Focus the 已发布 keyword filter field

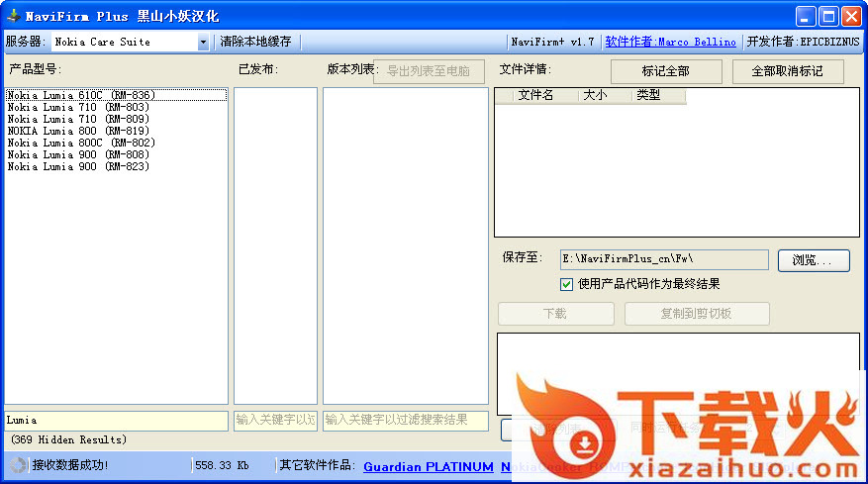click(275, 421)
